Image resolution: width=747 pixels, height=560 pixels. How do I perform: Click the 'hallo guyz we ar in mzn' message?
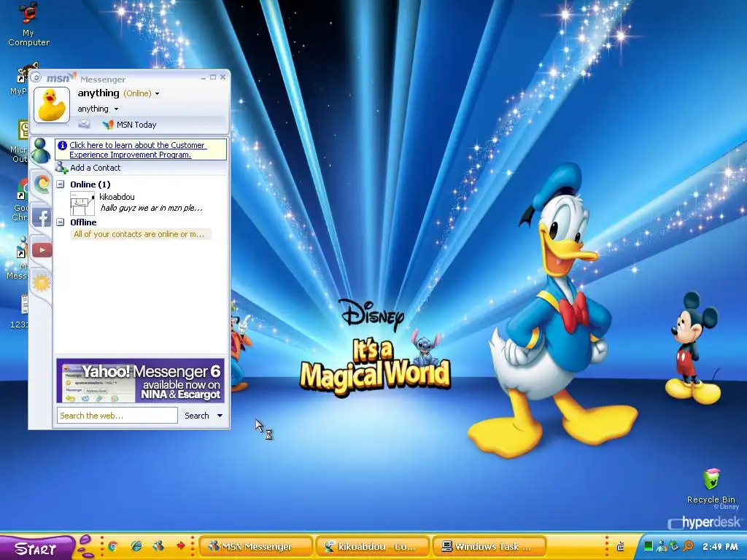151,208
